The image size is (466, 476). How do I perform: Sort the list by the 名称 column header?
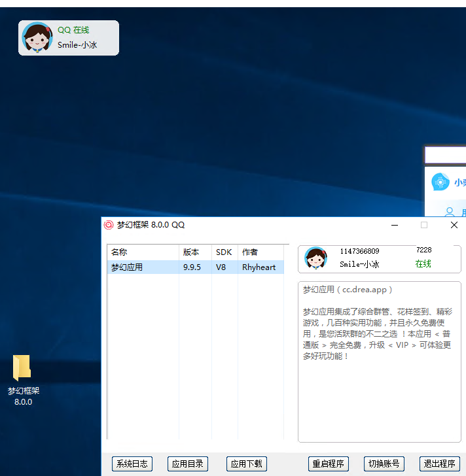(x=143, y=252)
